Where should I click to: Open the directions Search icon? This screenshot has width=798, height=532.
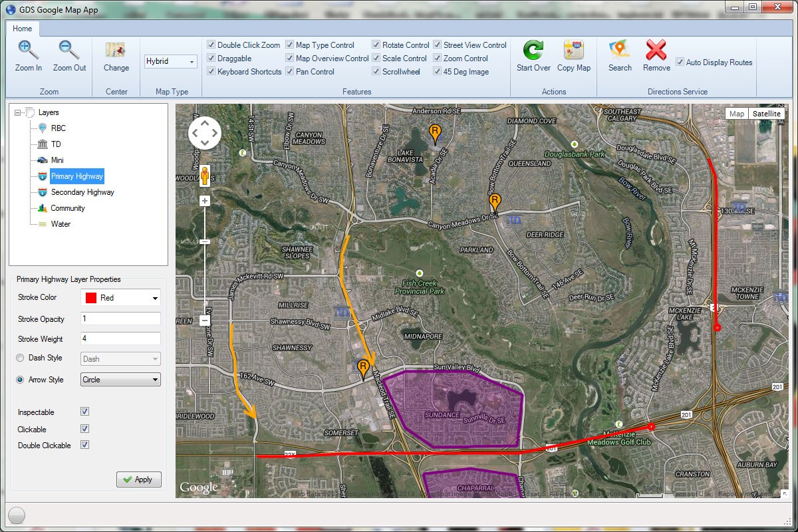(620, 51)
